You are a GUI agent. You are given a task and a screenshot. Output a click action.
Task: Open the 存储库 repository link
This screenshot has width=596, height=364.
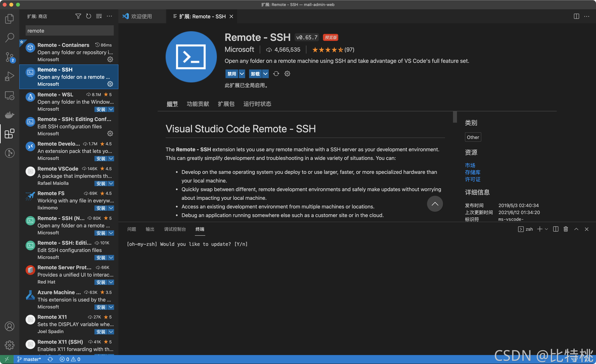click(473, 172)
